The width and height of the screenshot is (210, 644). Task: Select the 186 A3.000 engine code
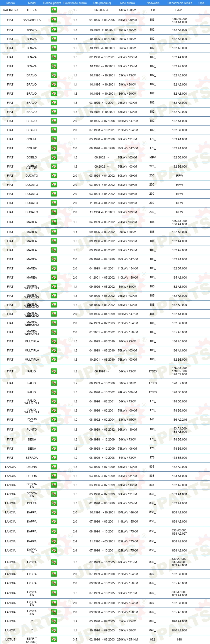point(179,341)
